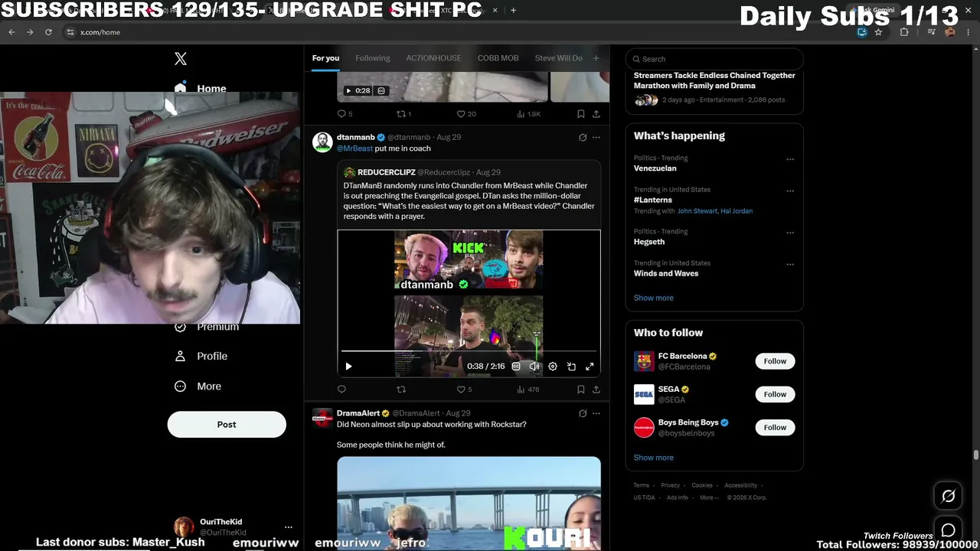The width and height of the screenshot is (980, 551).
Task: Switch to the For you tab
Action: 325,58
